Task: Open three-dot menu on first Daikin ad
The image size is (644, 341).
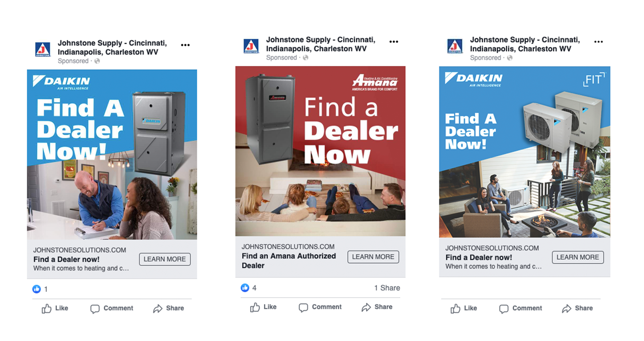Action: pyautogui.click(x=185, y=45)
